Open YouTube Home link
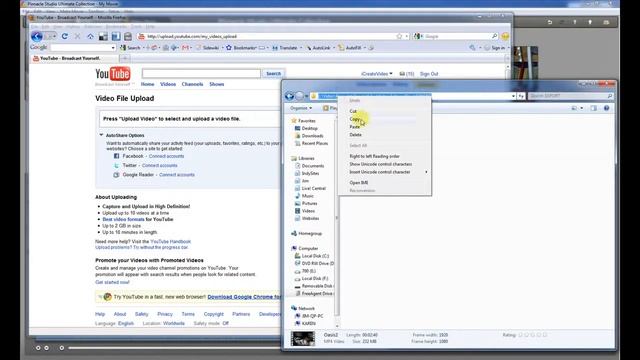The image size is (640, 360). (x=147, y=84)
